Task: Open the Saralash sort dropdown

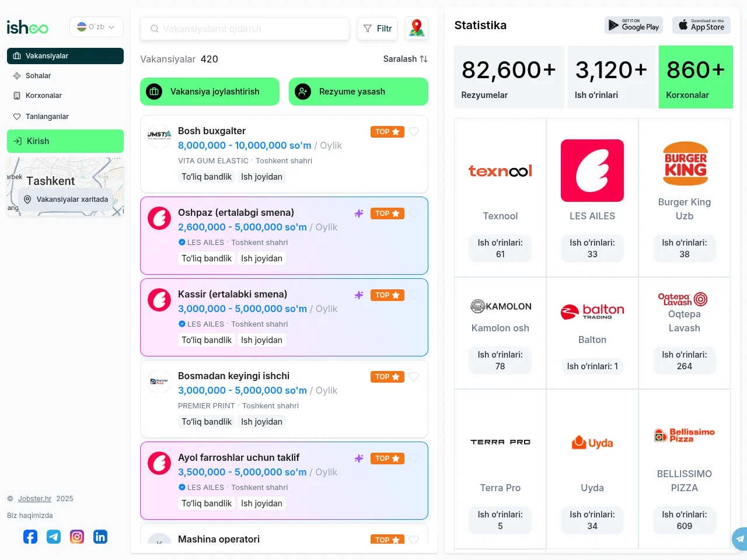Action: (x=406, y=59)
